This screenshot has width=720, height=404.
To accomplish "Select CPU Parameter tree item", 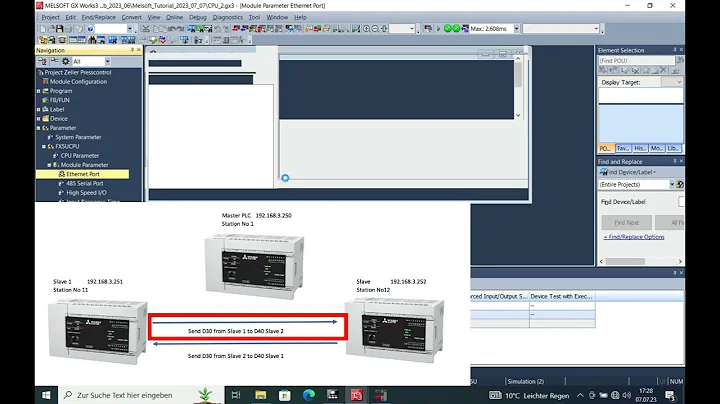I will [79, 156].
